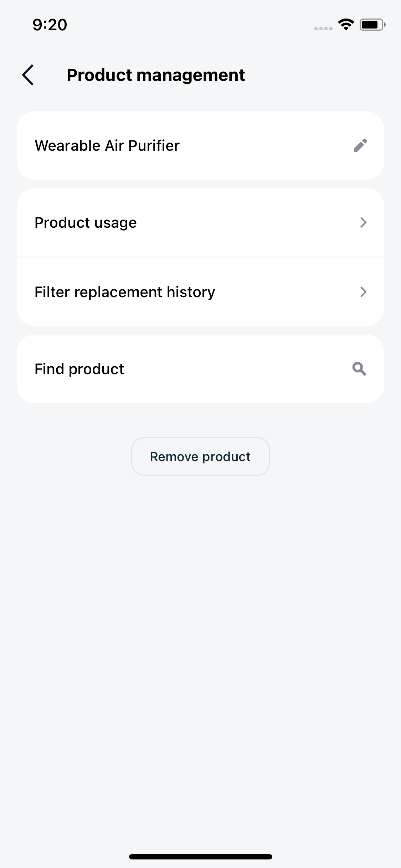The width and height of the screenshot is (401, 868).
Task: Tap the back arrow icon
Action: 28,75
